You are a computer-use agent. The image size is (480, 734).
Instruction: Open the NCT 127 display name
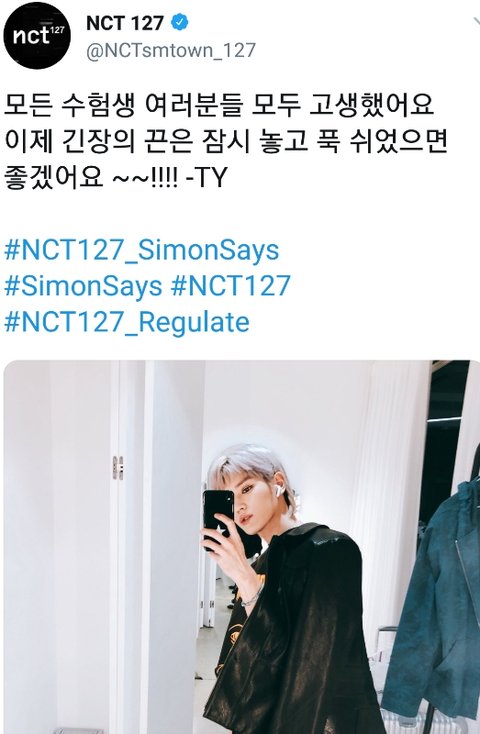tap(125, 22)
